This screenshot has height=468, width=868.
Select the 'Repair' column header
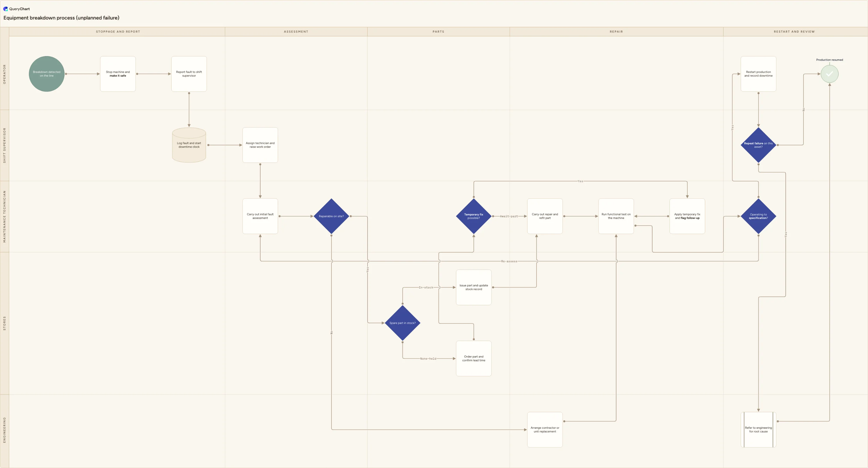[616, 32]
